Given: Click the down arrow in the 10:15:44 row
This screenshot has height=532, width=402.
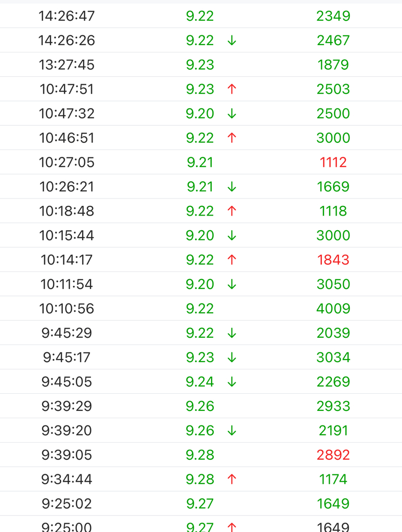Looking at the screenshot, I should point(232,235).
